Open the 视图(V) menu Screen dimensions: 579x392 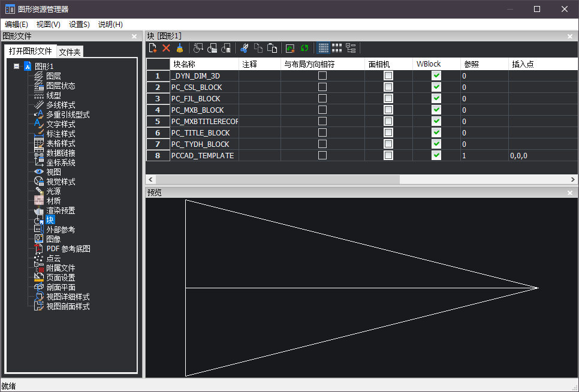pos(48,25)
